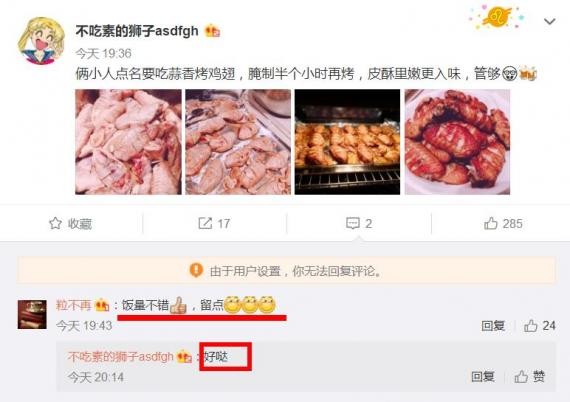Open the raw chicken wings photo

(x=128, y=142)
